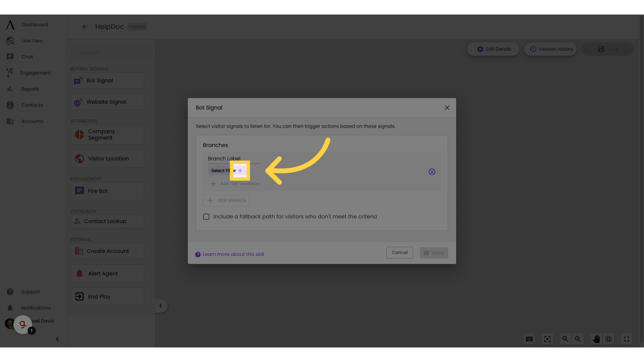Pick the Company Segment skill
Viewport: 644px width, 362px height.
(x=107, y=134)
